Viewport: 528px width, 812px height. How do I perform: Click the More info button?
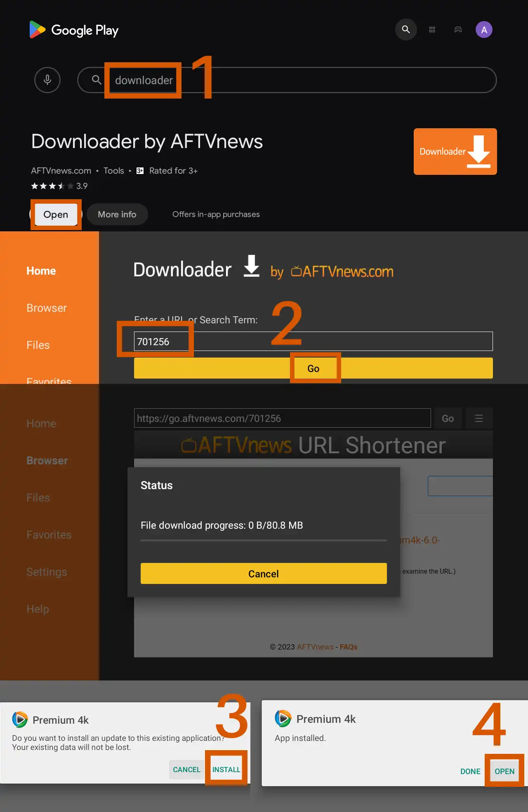[x=117, y=214]
